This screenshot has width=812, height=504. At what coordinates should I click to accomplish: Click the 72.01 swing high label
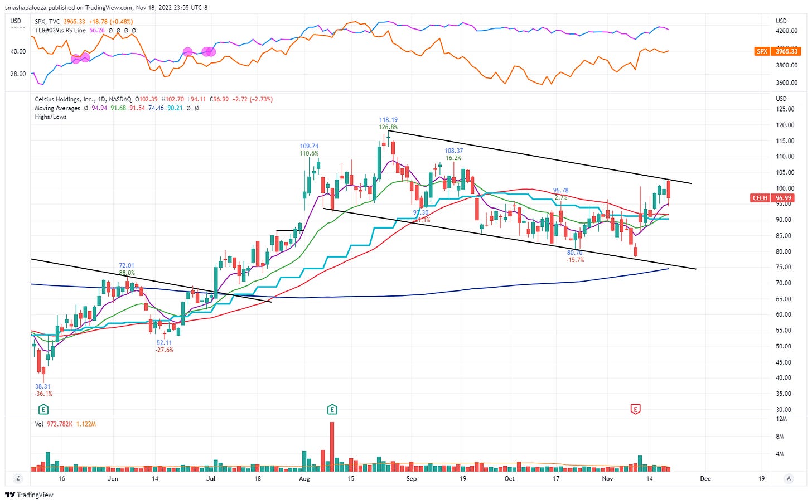pos(127,266)
